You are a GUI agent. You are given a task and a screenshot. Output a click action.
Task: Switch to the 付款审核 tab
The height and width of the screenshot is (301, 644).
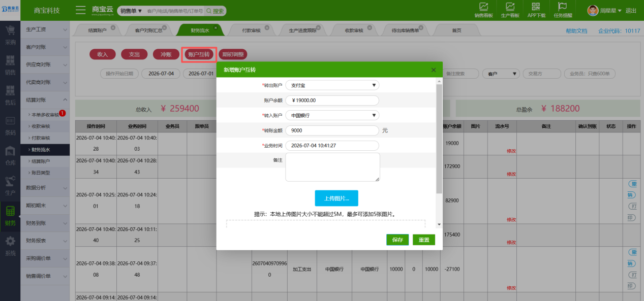pos(251,30)
